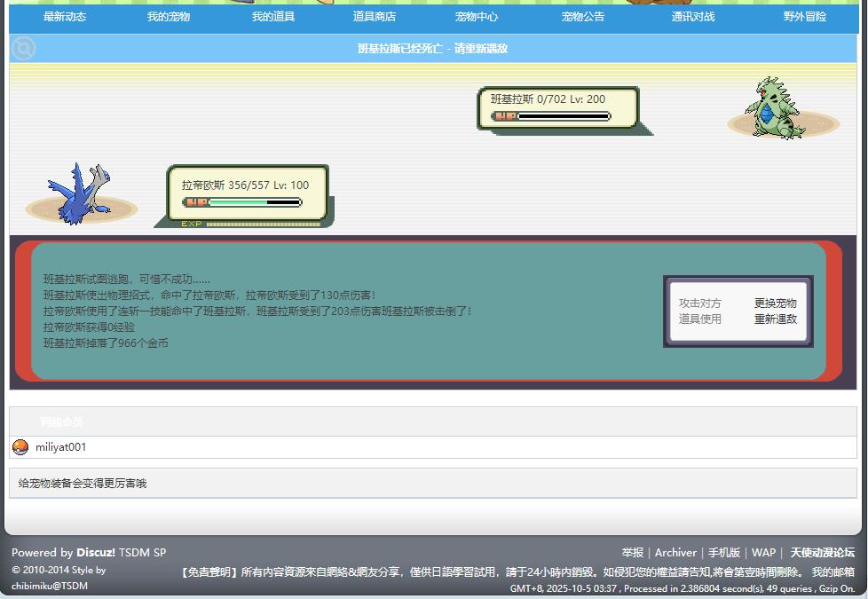Open the 最新动态 navigation tab
Image resolution: width=868 pixels, height=599 pixels.
tap(65, 17)
